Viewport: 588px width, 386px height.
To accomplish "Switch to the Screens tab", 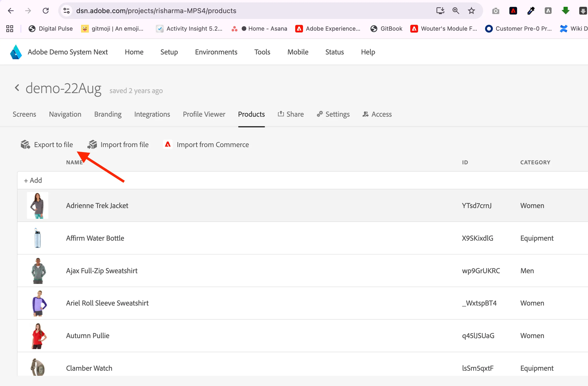I will pyautogui.click(x=24, y=114).
